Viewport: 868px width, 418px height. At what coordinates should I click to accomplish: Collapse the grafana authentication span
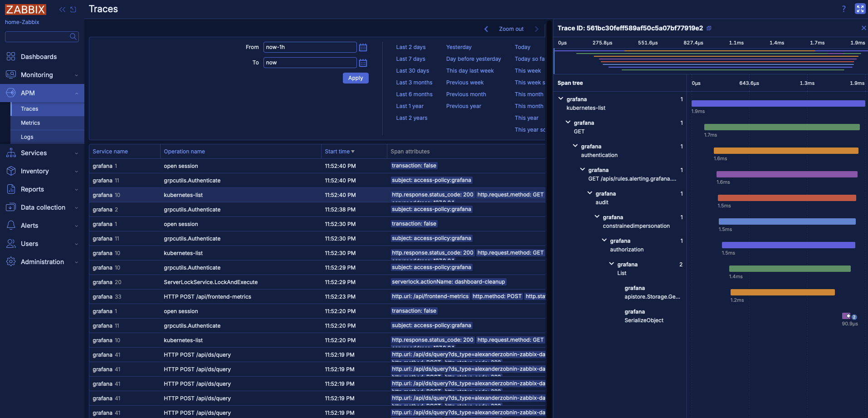(x=575, y=146)
